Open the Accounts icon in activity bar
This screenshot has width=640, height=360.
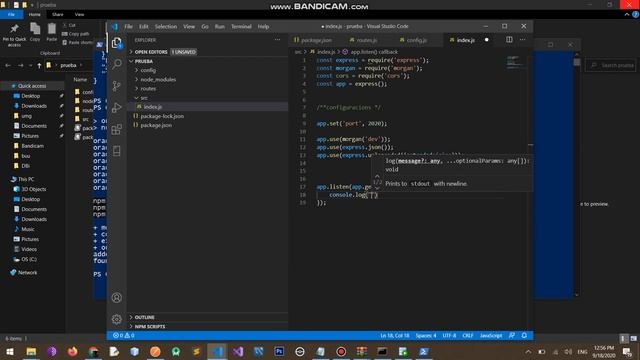coord(117,298)
